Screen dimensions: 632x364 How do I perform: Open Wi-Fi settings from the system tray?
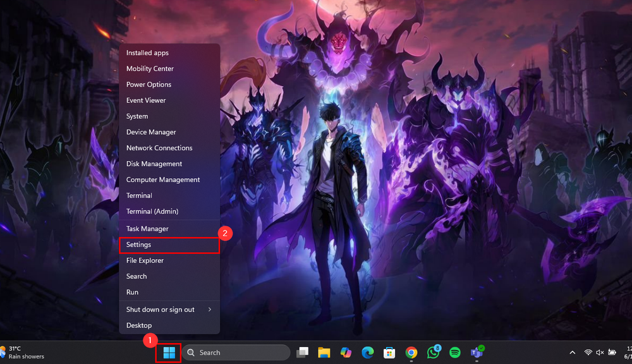(x=589, y=352)
